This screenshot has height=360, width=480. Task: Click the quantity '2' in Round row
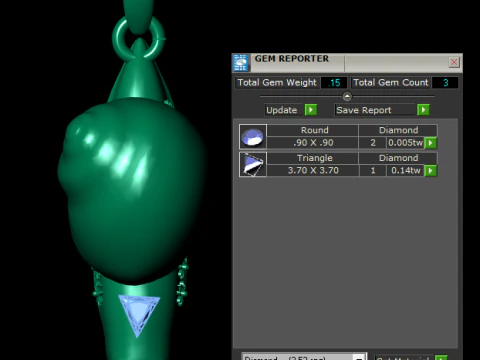(x=373, y=143)
